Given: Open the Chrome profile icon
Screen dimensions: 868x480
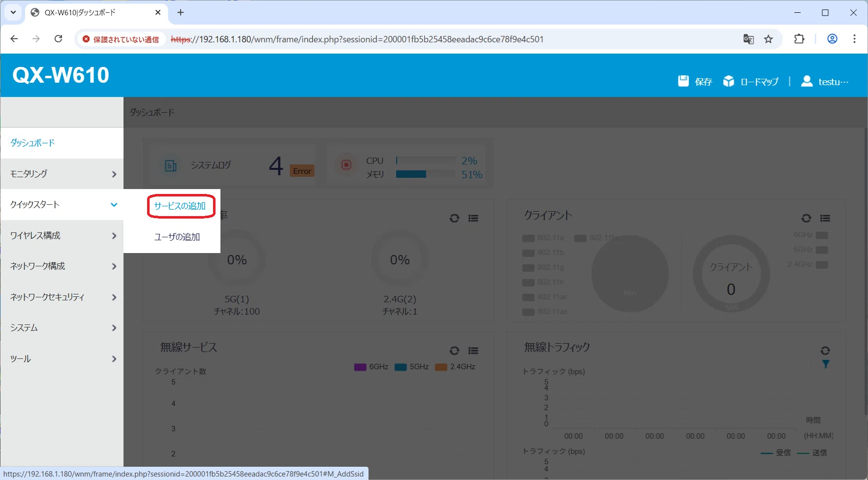Looking at the screenshot, I should (832, 39).
